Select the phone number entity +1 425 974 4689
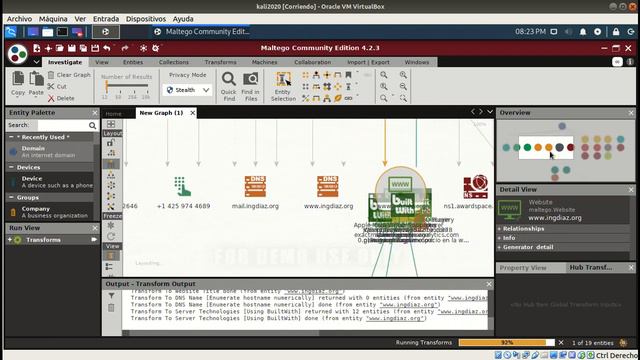Viewport: 640px width, 360px height. [x=183, y=193]
